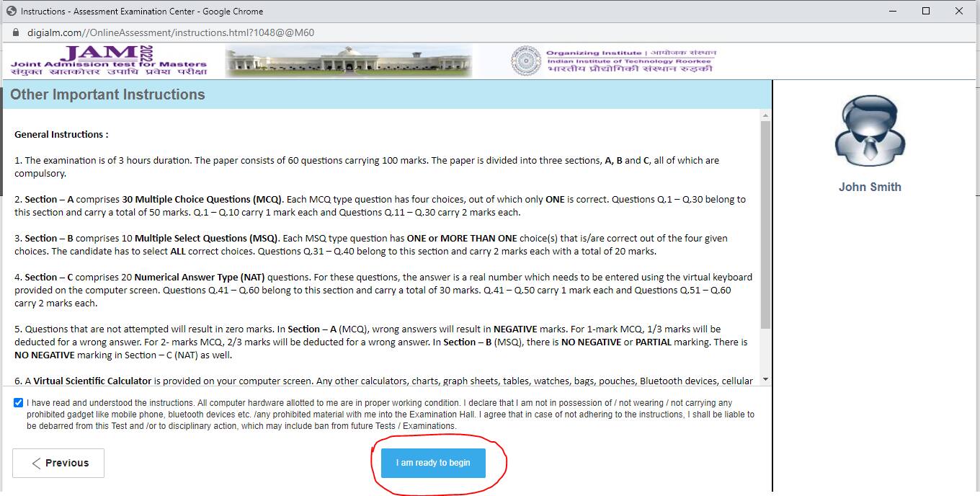Click the Previous button
This screenshot has width=980, height=496.
(x=58, y=463)
